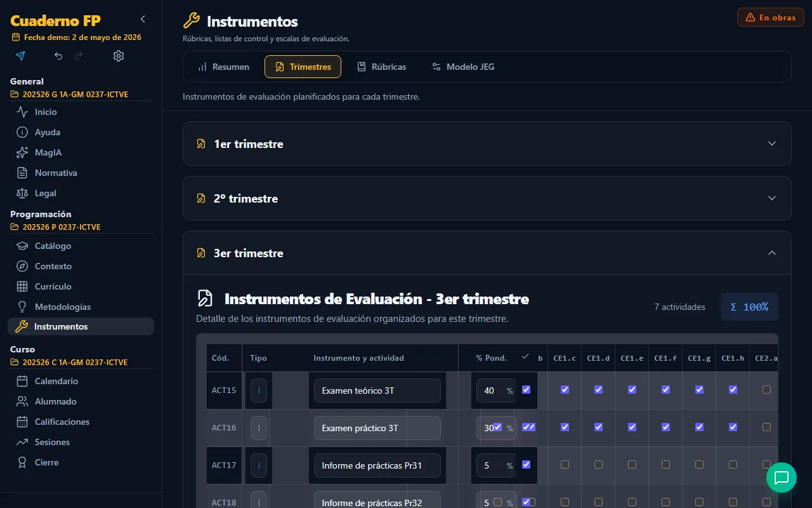The image size is (812, 508).
Task: Check CE1.d for Informe de prácticas Pr31
Action: (598, 465)
